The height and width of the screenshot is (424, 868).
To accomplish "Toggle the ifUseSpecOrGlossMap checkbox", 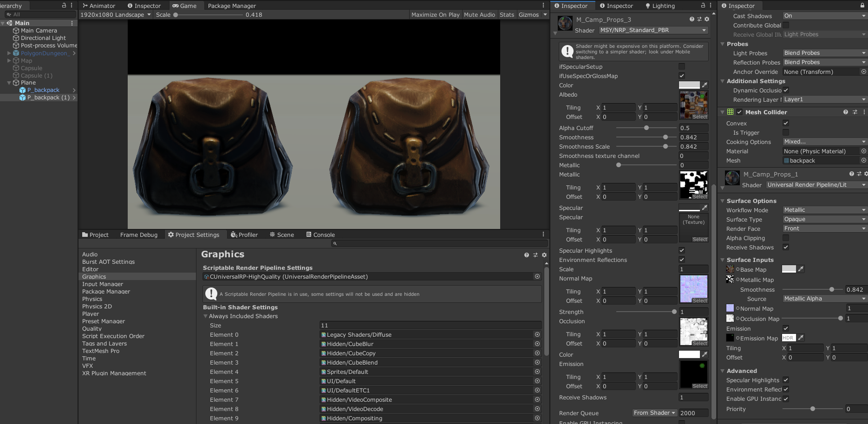I will pos(681,76).
